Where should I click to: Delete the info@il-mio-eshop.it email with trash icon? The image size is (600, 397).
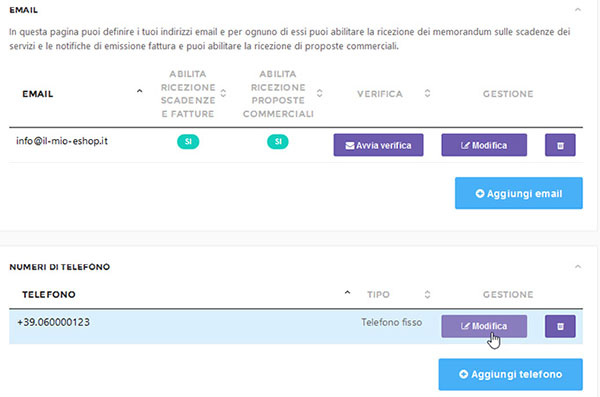[560, 145]
